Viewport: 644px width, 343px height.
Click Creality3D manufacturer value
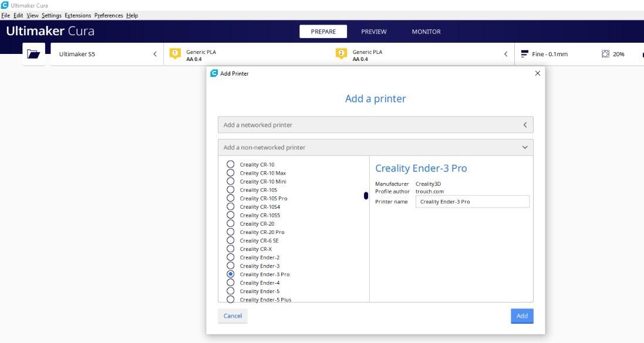point(429,184)
